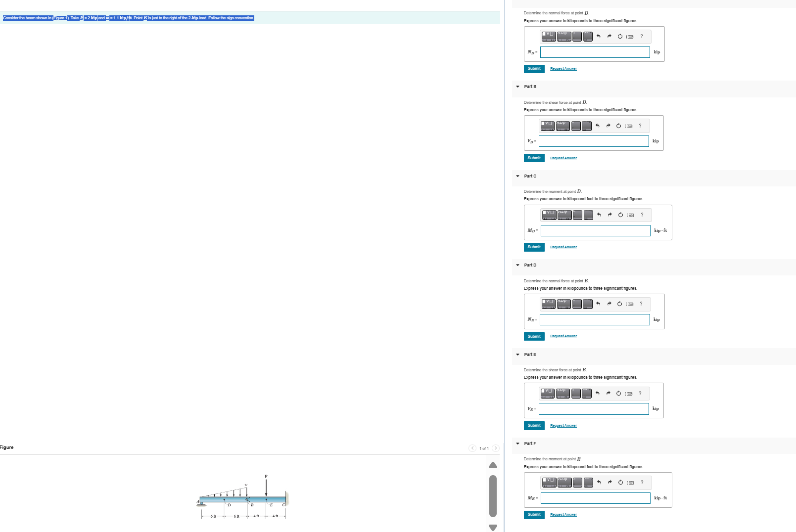This screenshot has width=796, height=532.
Task: Collapse the Part C section
Action: (x=518, y=176)
